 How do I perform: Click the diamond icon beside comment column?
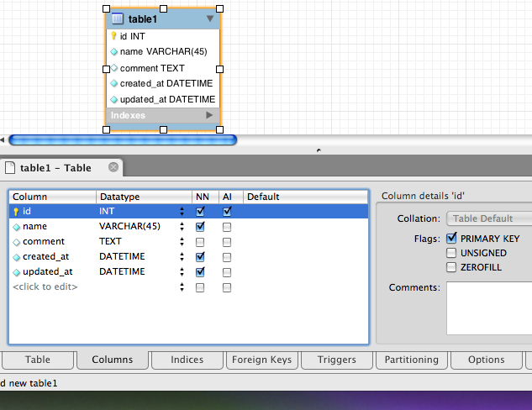[x=16, y=242]
